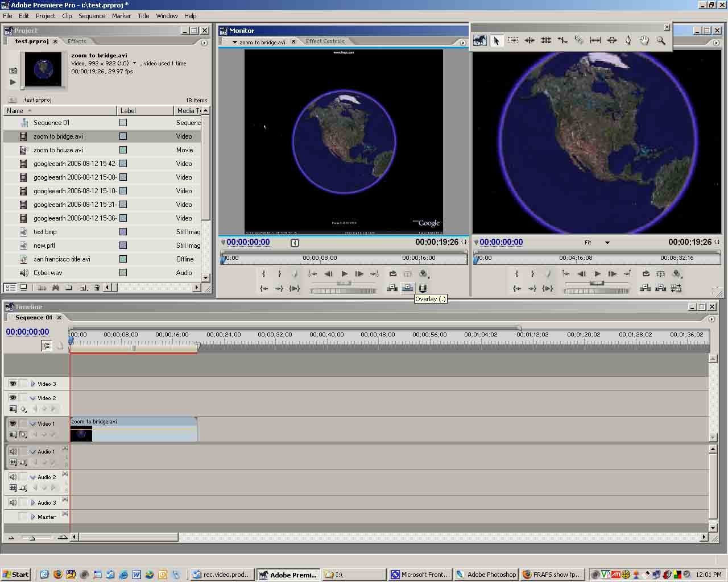
Task: Select the Selection arrow tool in the Tools palette
Action: coord(497,40)
